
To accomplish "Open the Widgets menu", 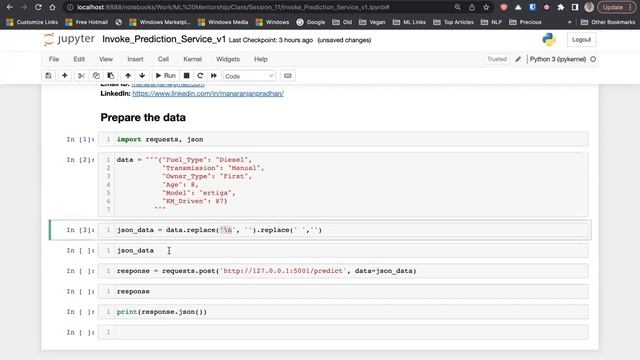I will pyautogui.click(x=228, y=59).
